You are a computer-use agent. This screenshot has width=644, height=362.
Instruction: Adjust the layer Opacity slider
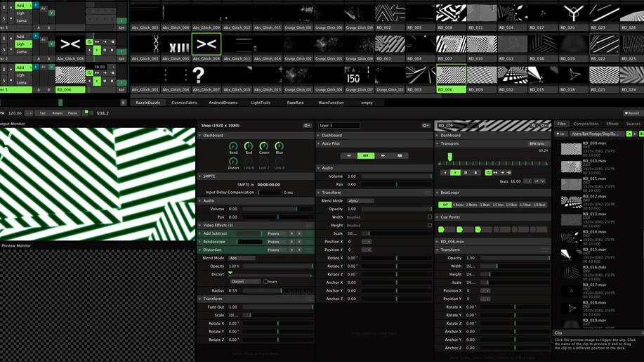click(396, 209)
